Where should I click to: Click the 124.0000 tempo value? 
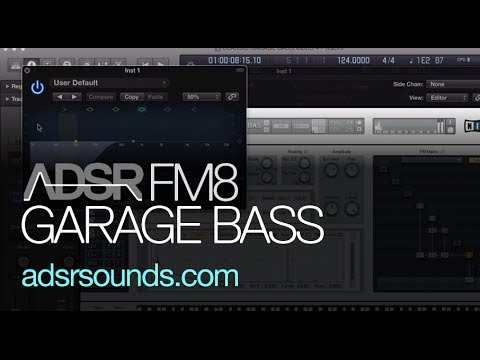353,60
